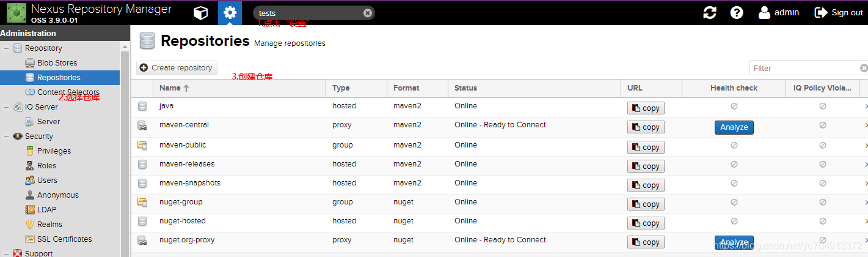Clear the Filter field

coord(864,68)
